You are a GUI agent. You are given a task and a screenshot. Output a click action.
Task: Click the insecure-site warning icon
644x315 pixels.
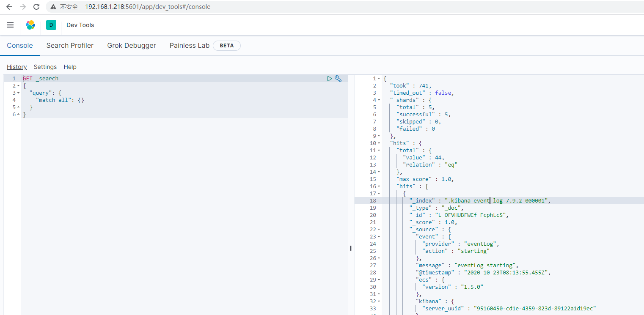pos(53,7)
